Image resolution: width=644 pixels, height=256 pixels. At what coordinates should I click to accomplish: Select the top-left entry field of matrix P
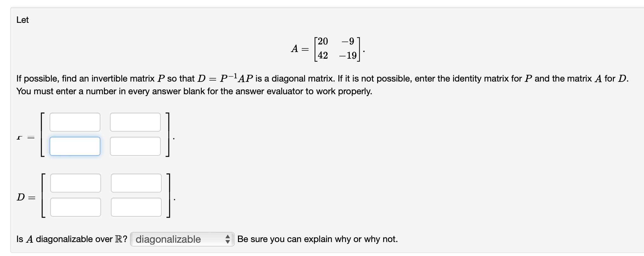pos(75,122)
